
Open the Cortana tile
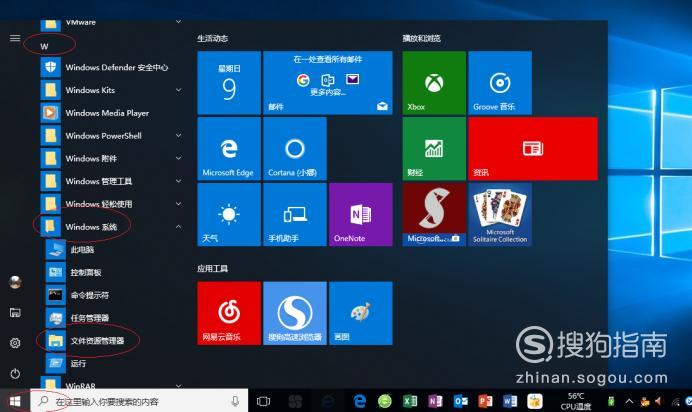click(295, 149)
